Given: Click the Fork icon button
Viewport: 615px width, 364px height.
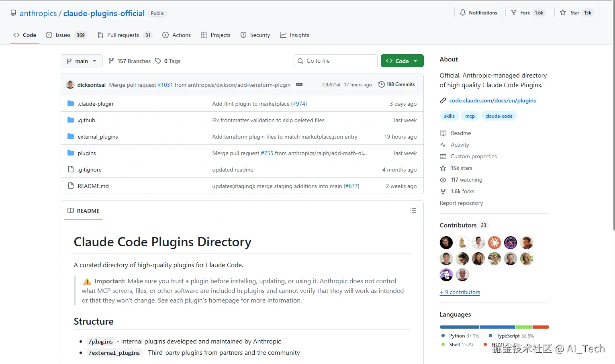Looking at the screenshot, I should (514, 13).
